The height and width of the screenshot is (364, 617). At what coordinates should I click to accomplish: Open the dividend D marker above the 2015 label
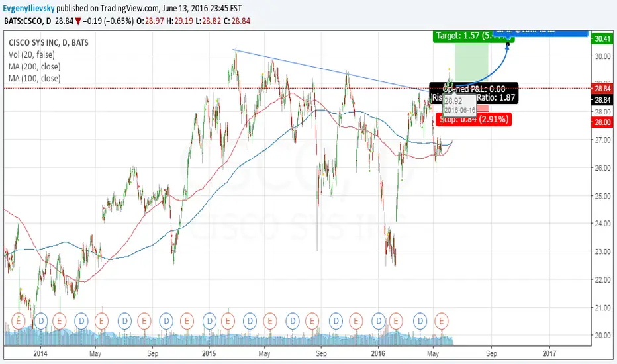pos(210,321)
